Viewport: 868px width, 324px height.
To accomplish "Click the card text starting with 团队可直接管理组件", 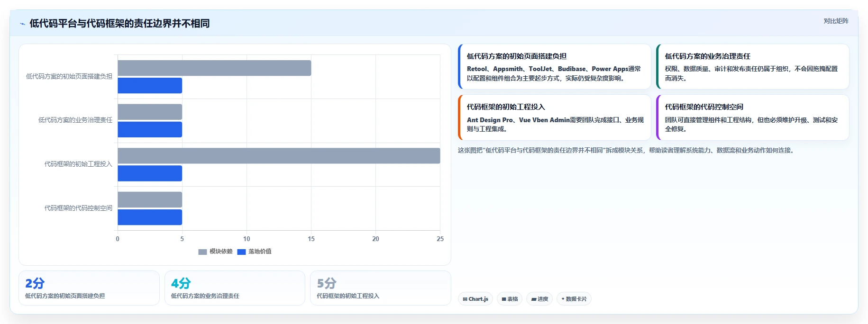I will [751, 125].
